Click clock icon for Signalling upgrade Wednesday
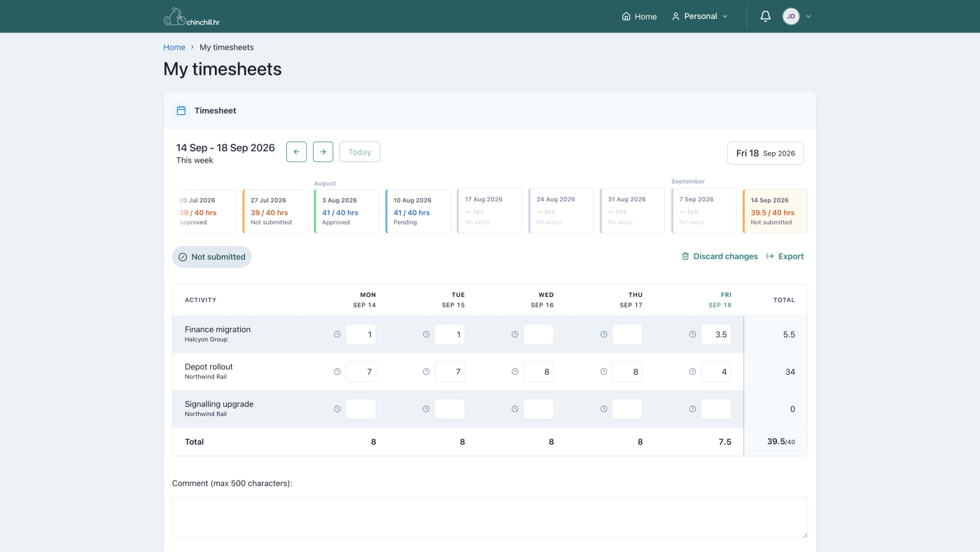 coord(515,409)
